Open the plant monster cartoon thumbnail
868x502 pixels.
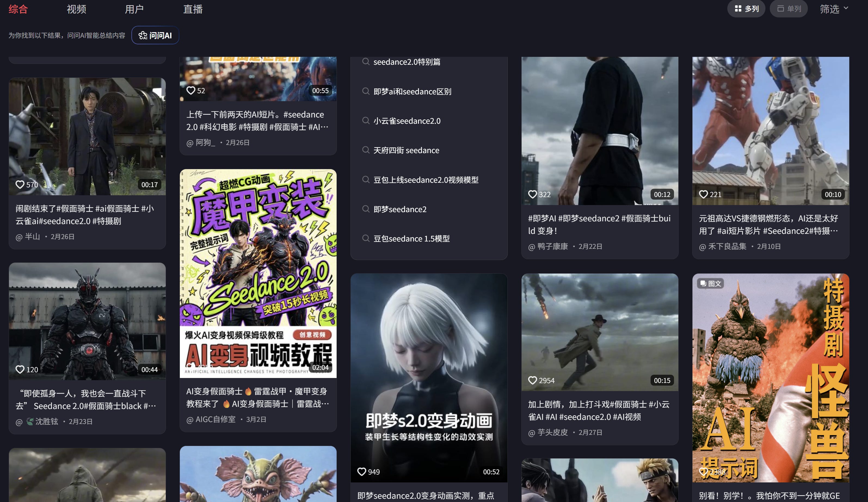coord(258,474)
